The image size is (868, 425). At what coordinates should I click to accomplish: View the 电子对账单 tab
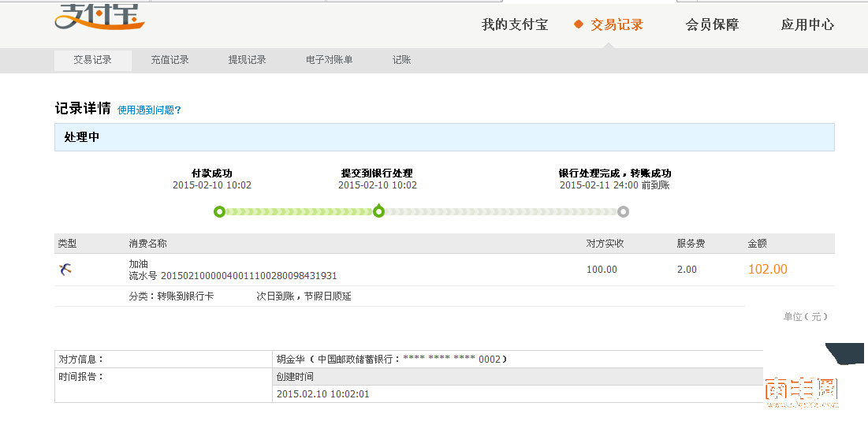coord(329,60)
